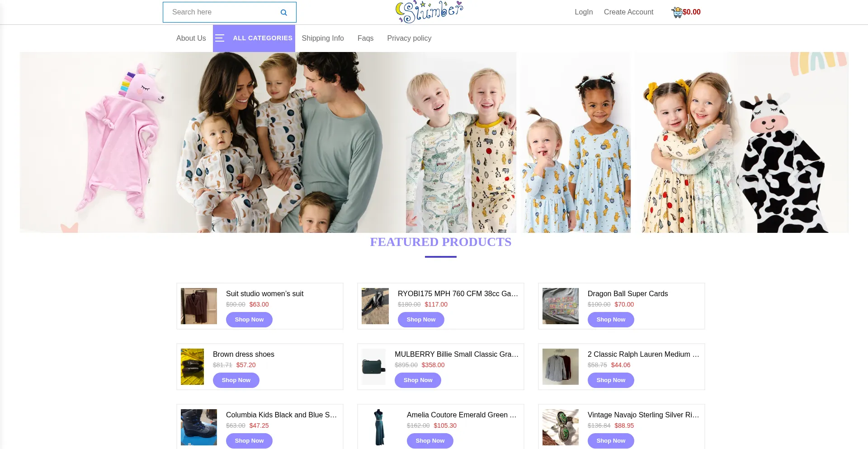
Task: View the Privacy policy page
Action: 409,38
